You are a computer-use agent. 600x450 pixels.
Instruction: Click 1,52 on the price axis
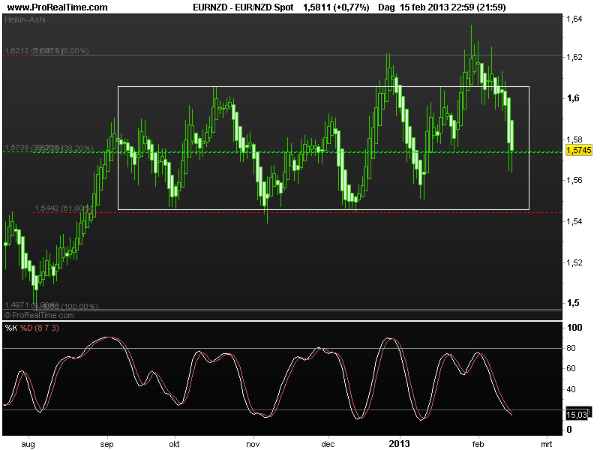(574, 262)
